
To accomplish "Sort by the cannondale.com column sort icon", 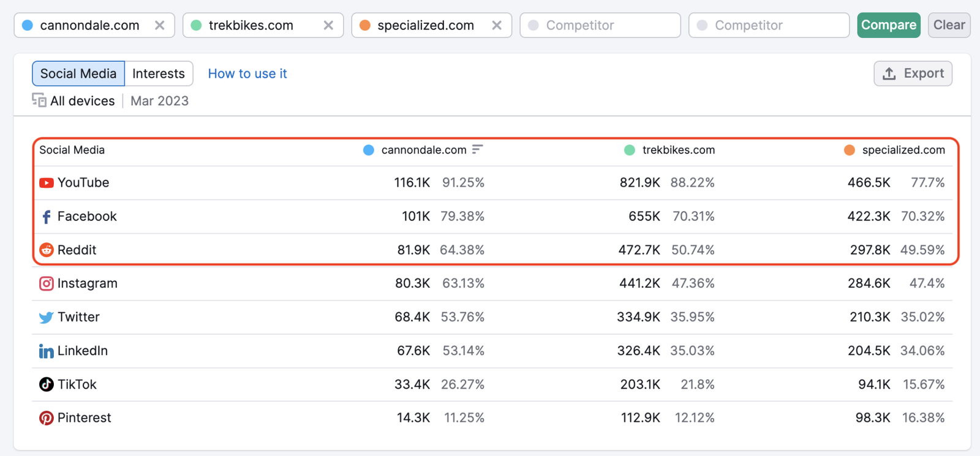I will [478, 150].
